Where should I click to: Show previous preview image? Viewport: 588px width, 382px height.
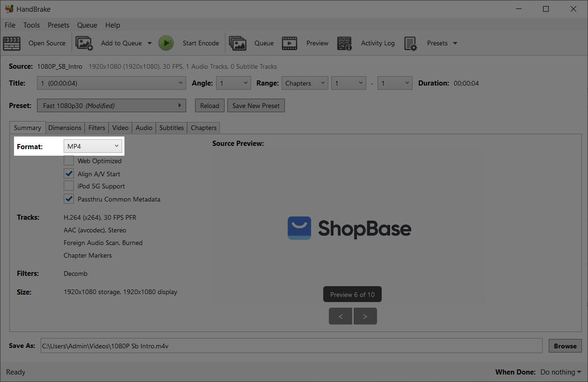(x=341, y=317)
